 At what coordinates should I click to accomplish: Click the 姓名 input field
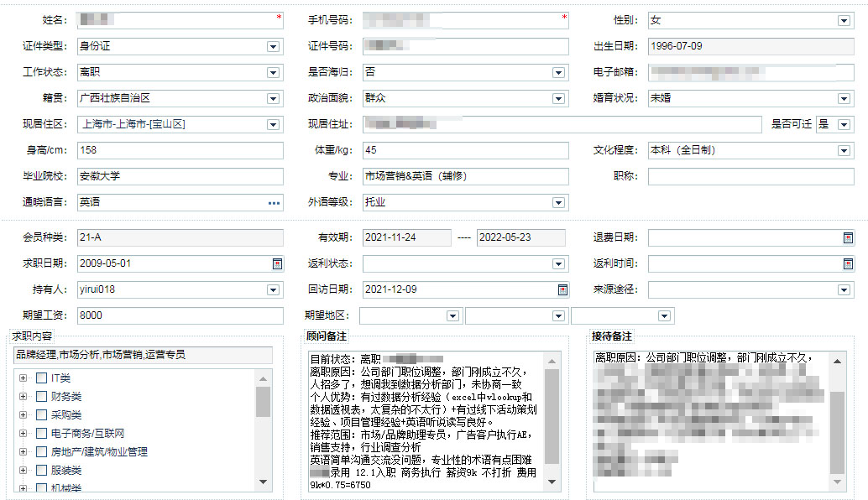[180, 20]
